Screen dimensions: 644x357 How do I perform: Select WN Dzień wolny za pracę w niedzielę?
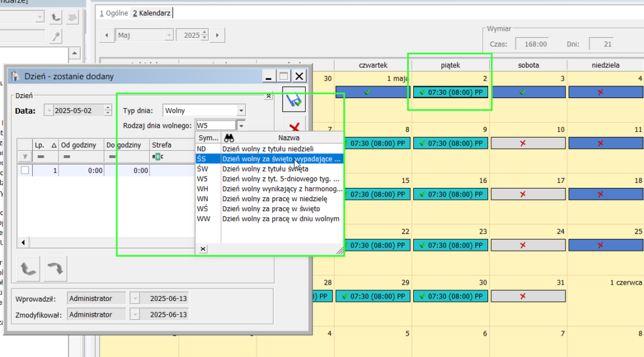point(269,199)
